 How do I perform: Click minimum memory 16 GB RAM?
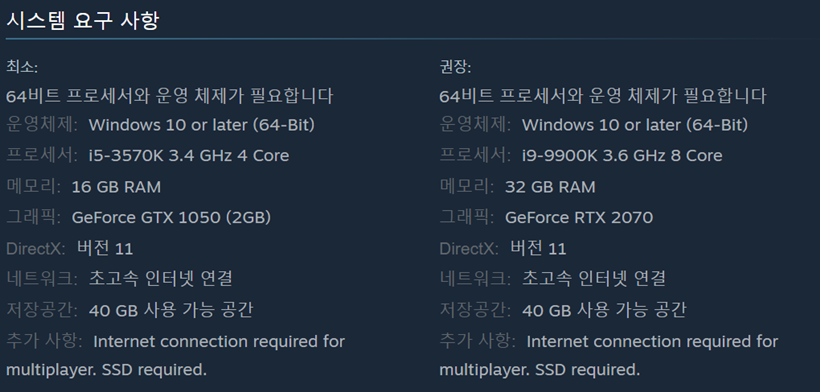[x=116, y=187]
